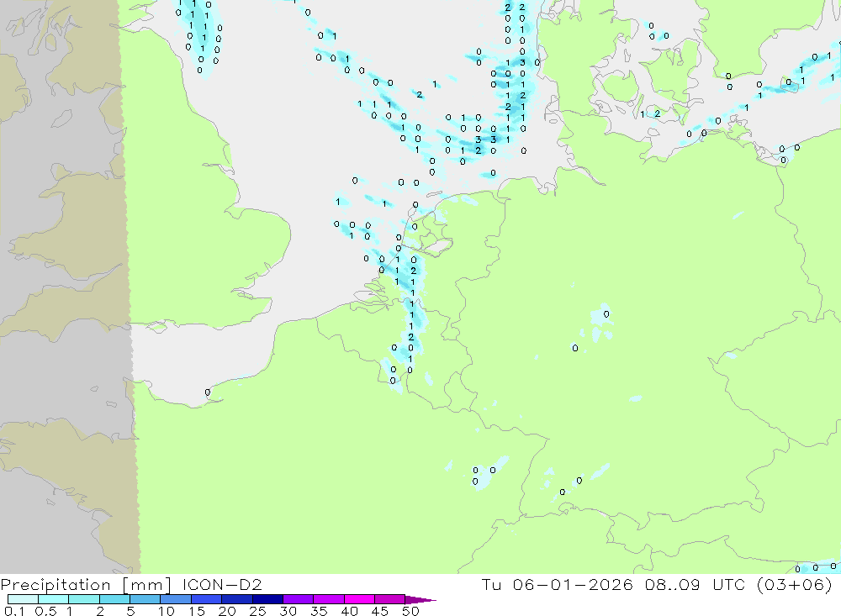841x616 pixels.
Task: Click the 1–2 mm legend color swatch
Action: click(83, 599)
